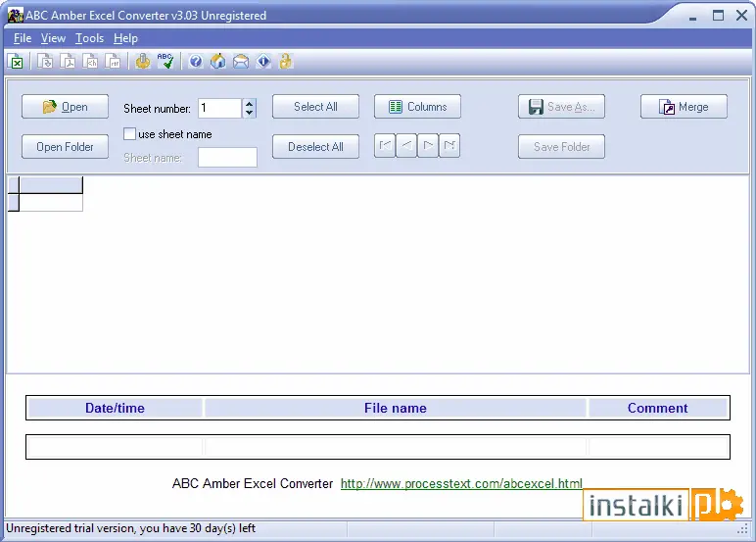Click the Excel open-file toolbar icon
The width and height of the screenshot is (756, 542).
17,62
